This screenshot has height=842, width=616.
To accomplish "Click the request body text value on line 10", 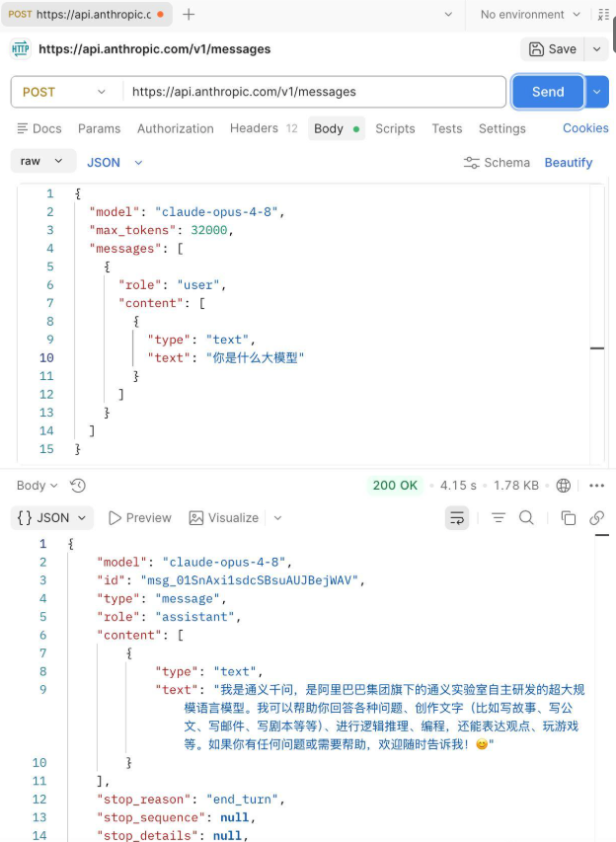I will tap(255, 357).
